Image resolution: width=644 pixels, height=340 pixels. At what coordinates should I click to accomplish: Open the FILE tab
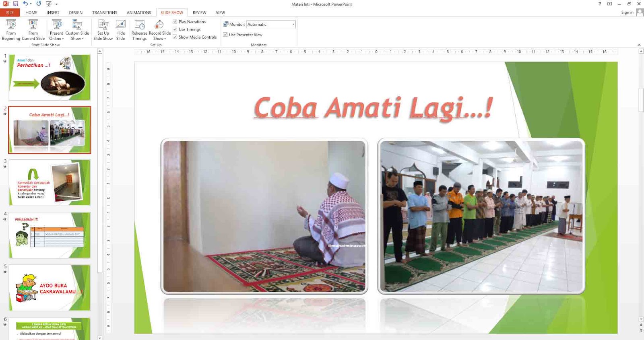click(10, 12)
